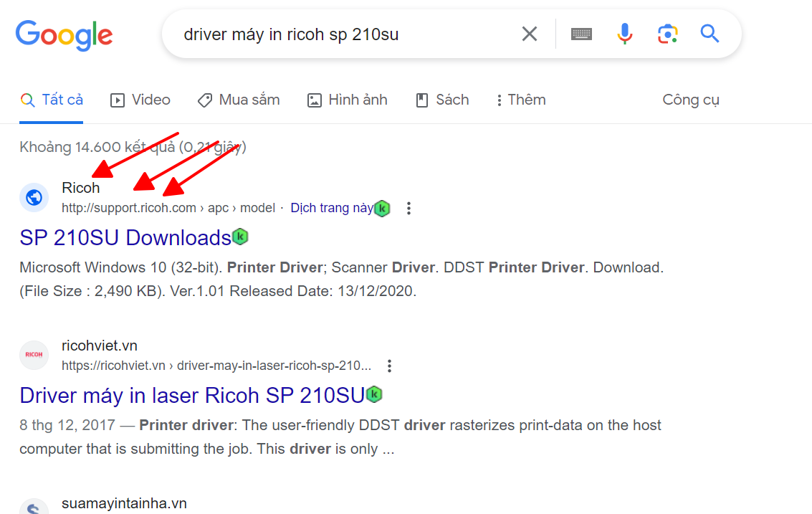Open support.ricoh.com URL breadcrumb
This screenshot has height=514, width=812.
[x=168, y=208]
